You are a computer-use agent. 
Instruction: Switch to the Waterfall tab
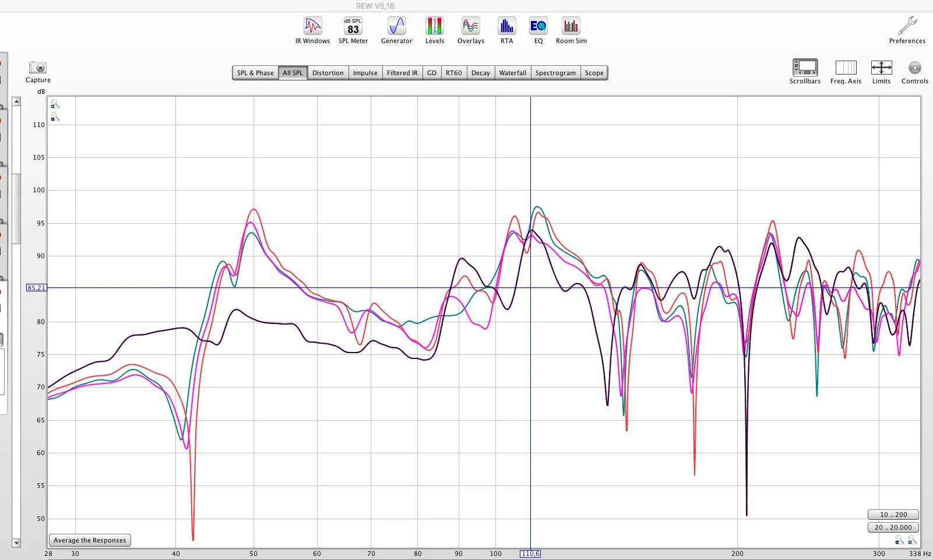tap(512, 73)
